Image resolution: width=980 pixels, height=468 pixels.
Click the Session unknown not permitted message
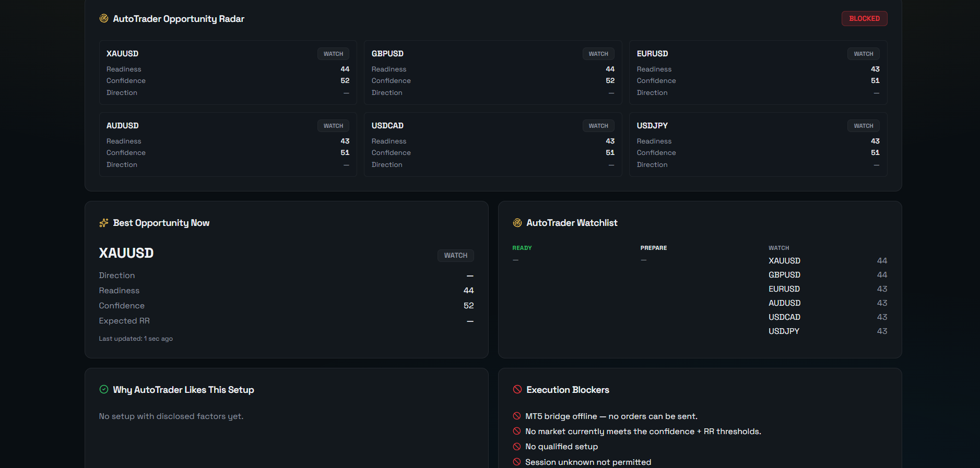588,462
